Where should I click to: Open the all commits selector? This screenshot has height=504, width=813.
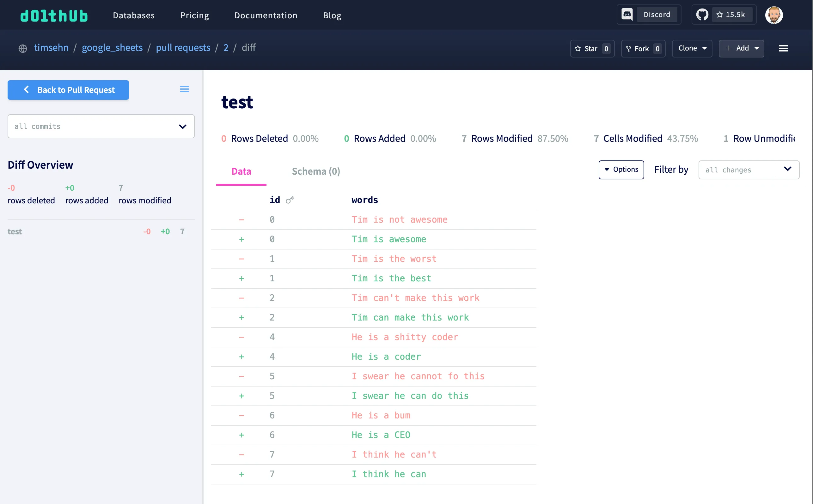(101, 126)
